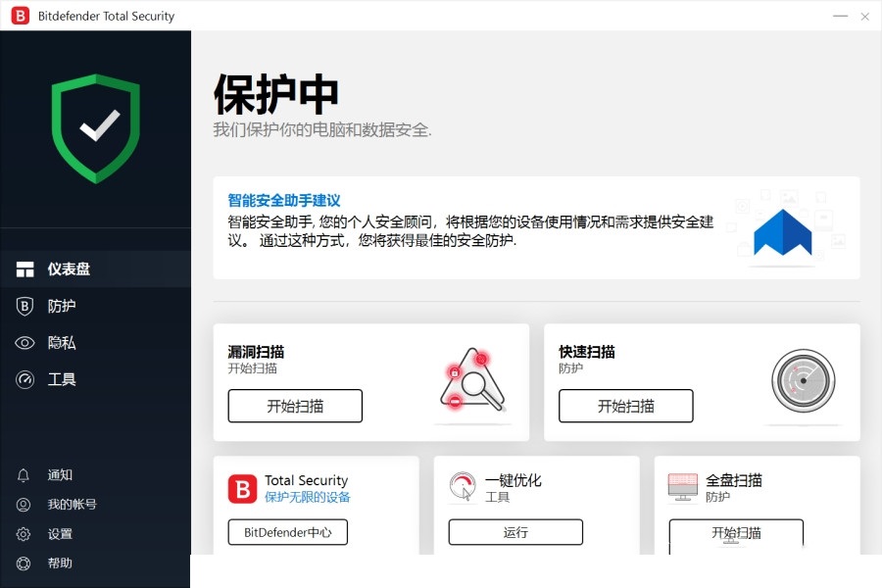Click the 智能安全助手建议 heading link
Screen dimensions: 882x588
coord(284,200)
